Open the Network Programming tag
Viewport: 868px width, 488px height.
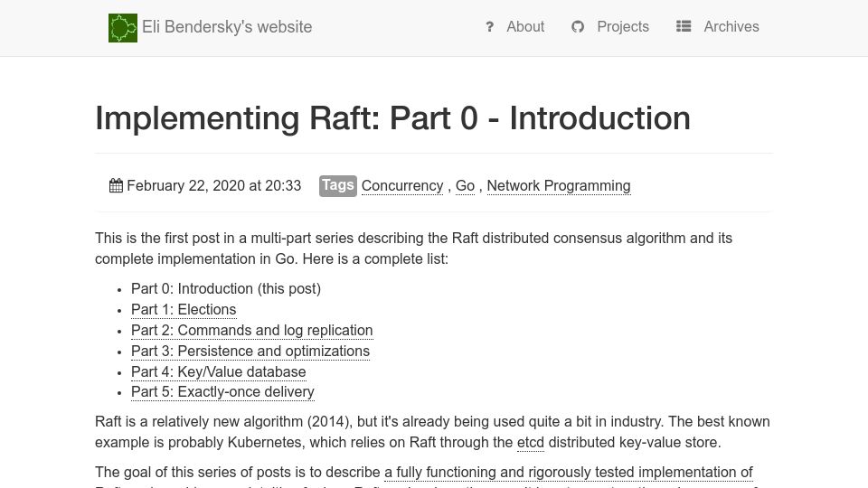pos(559,186)
